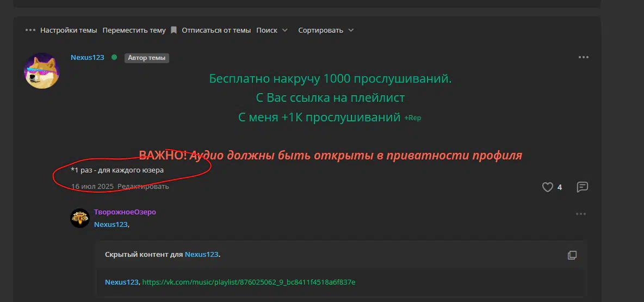Click the bookmark icon in thread toolbar
Viewport: 644px width, 302px height.
click(x=174, y=30)
